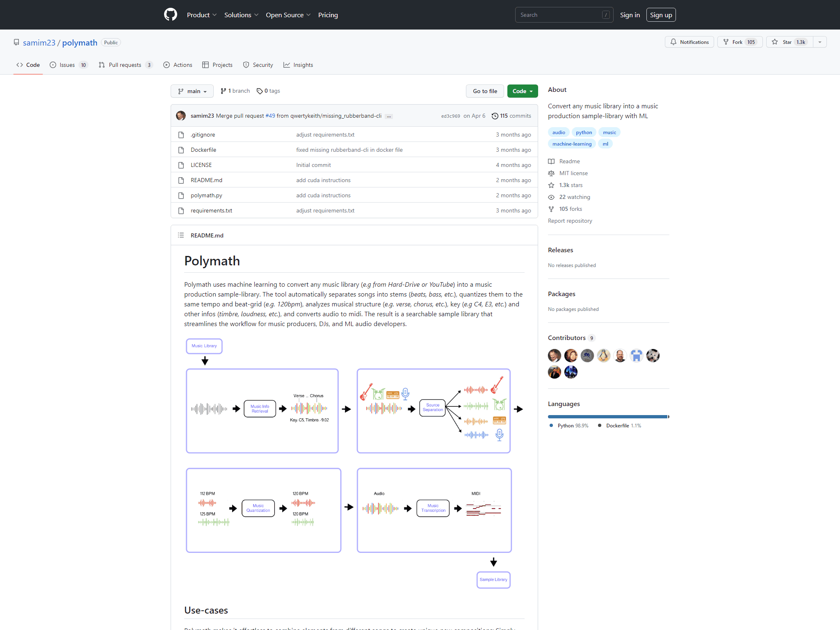Click the Sign in link
Image resolution: width=840 pixels, height=630 pixels.
coord(630,15)
